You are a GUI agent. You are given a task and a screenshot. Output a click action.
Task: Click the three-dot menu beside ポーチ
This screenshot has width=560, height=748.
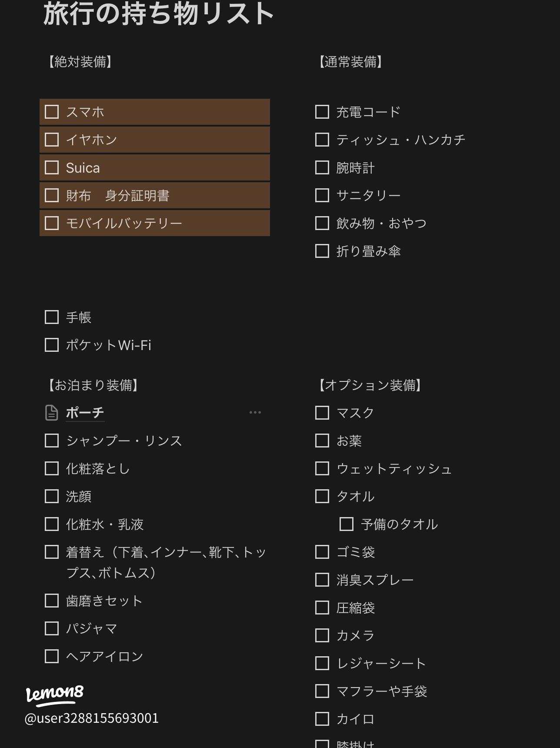tap(255, 412)
